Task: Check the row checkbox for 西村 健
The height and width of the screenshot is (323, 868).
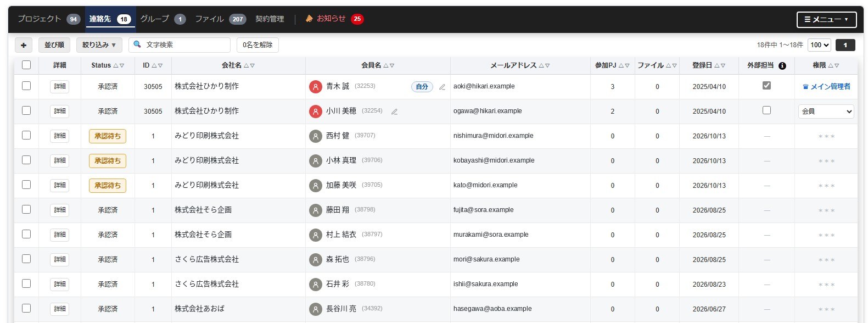Action: [26, 135]
